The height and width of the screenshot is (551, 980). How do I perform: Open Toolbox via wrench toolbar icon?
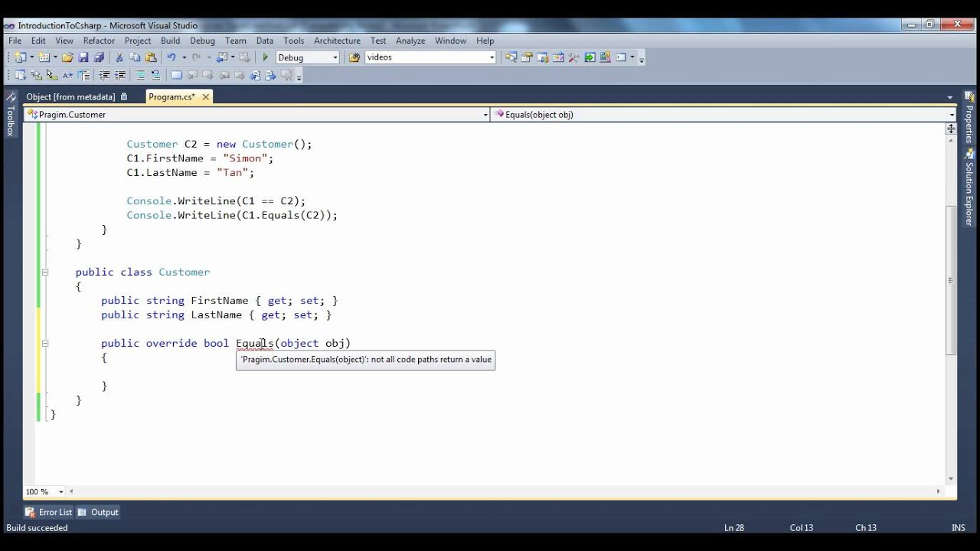click(x=573, y=57)
